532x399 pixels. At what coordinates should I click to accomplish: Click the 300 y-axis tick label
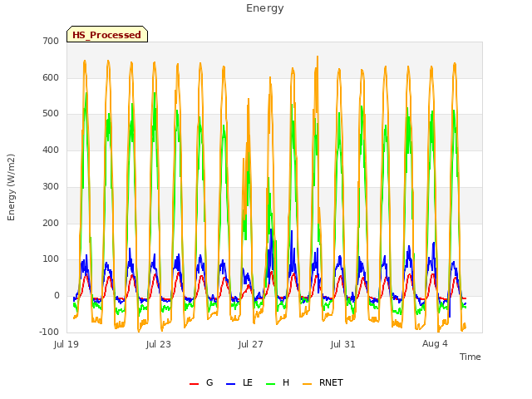point(51,186)
